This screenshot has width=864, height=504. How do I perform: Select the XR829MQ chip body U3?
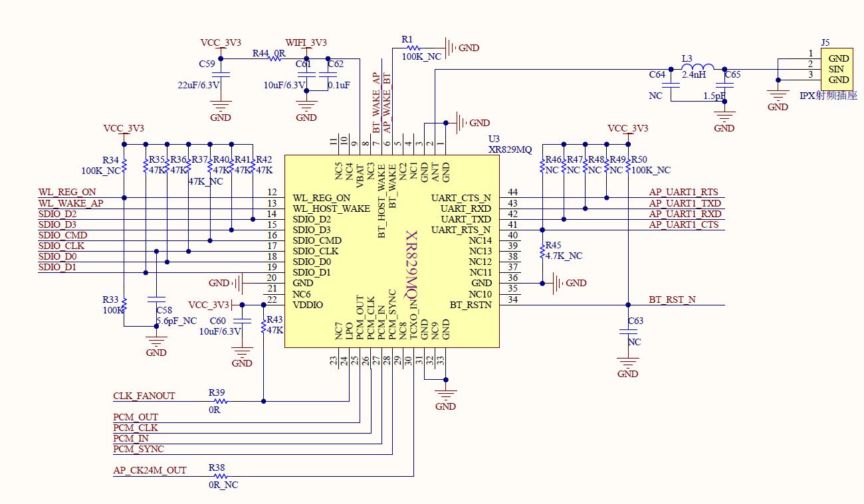391,251
